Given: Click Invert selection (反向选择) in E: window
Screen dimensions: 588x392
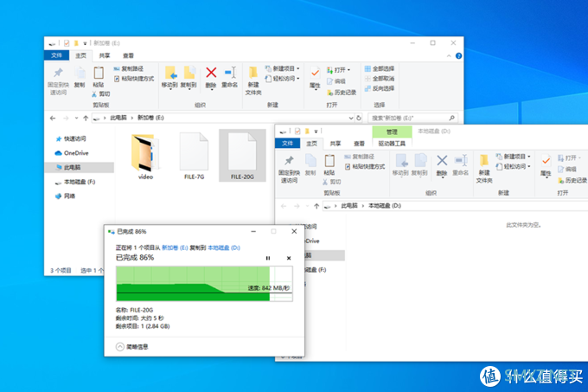Looking at the screenshot, I should 379,88.
